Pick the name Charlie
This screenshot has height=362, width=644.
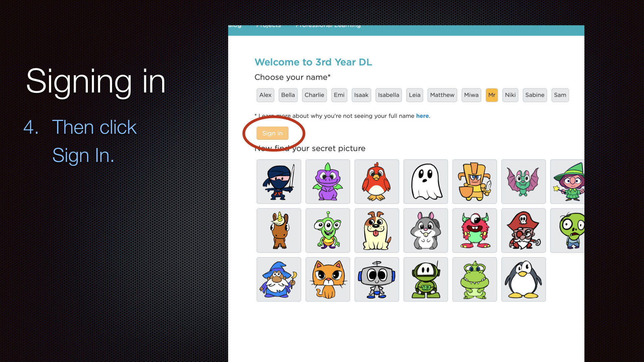(x=314, y=95)
